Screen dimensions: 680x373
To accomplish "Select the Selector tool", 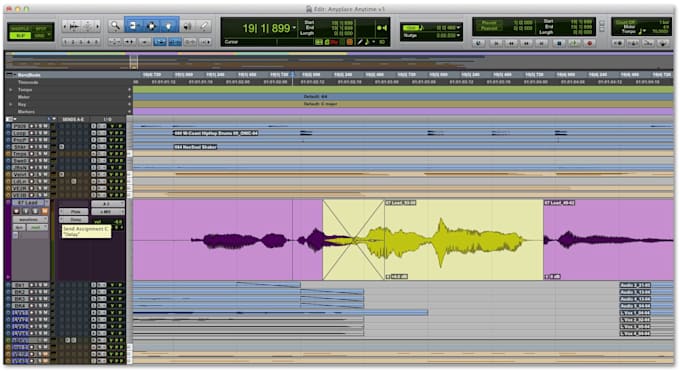I will click(151, 26).
